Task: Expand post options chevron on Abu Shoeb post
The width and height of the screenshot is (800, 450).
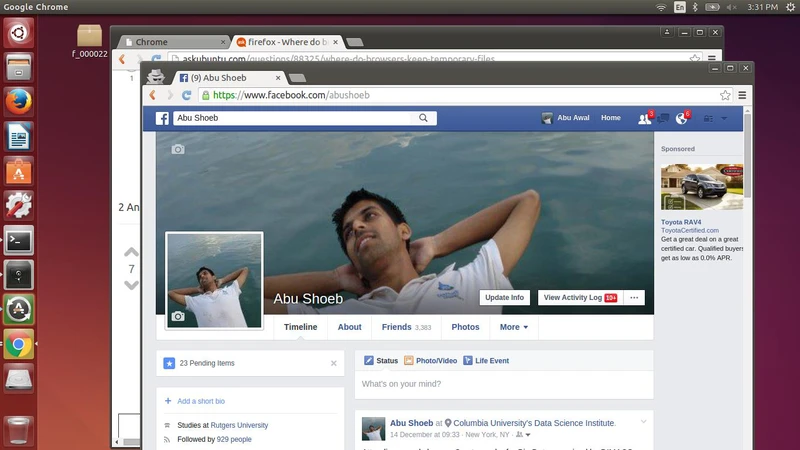Action: pos(644,421)
